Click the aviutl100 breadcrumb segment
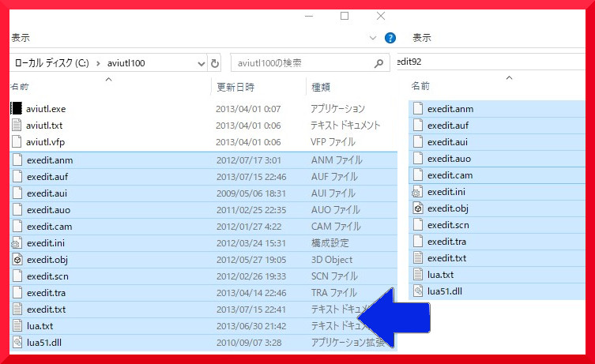 click(126, 63)
